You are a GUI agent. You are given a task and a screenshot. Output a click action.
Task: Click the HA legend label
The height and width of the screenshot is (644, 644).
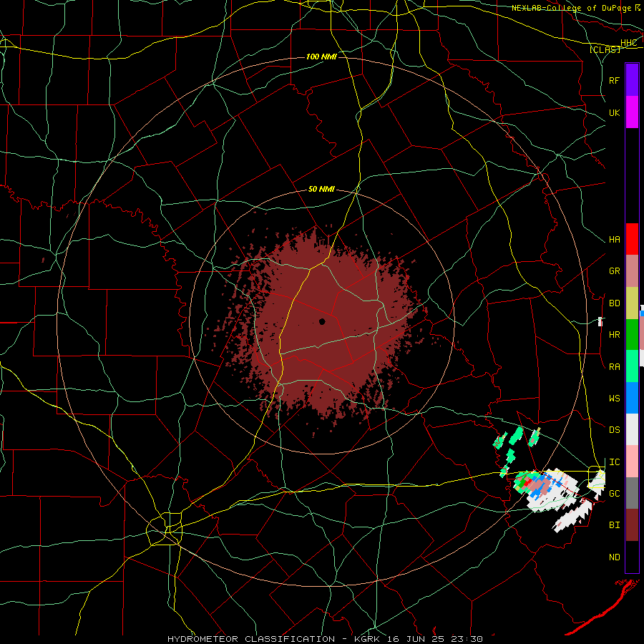click(615, 240)
